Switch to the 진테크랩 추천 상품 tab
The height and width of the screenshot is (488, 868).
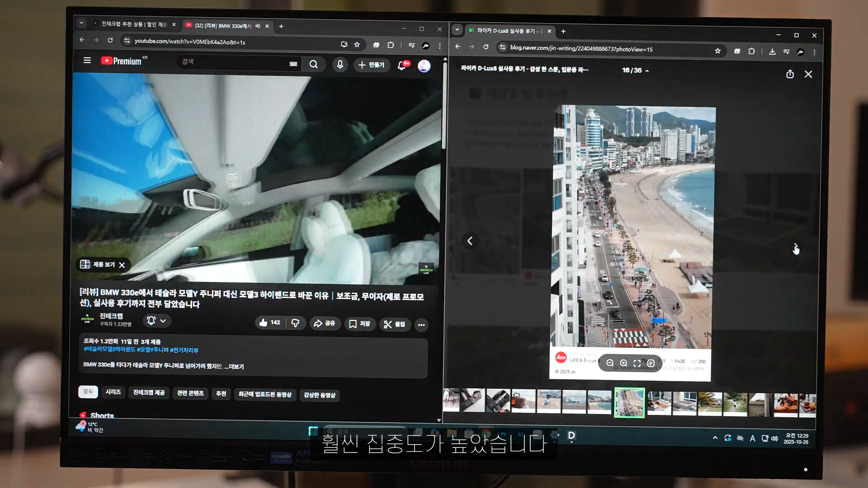[x=133, y=24]
